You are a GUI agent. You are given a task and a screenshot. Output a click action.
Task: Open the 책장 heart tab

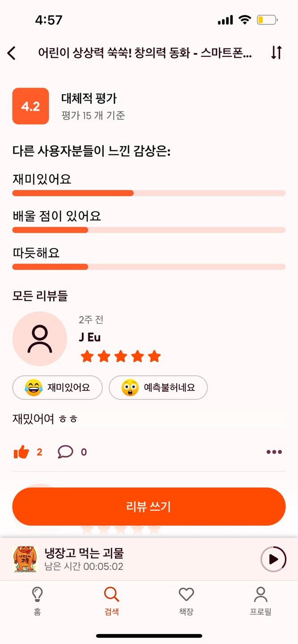pyautogui.click(x=186, y=602)
